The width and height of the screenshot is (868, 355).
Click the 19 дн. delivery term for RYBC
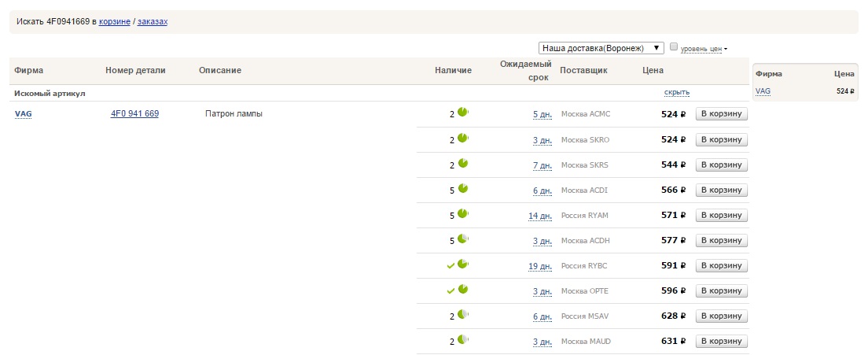[540, 266]
